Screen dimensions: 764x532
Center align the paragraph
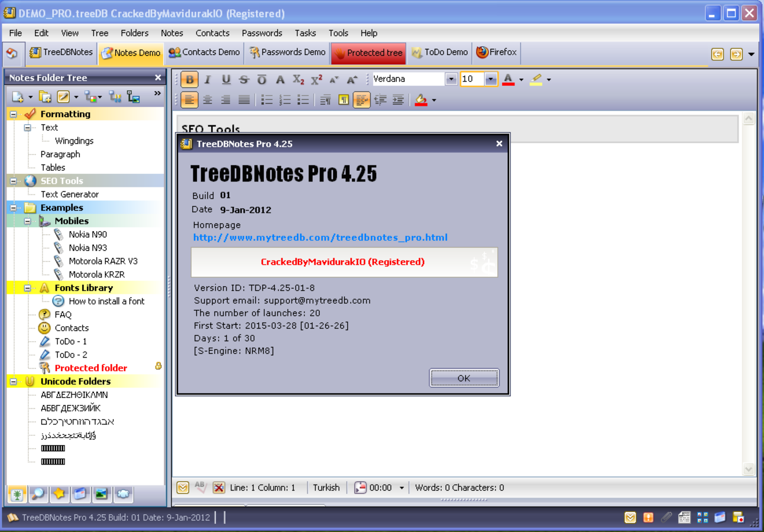coord(208,100)
